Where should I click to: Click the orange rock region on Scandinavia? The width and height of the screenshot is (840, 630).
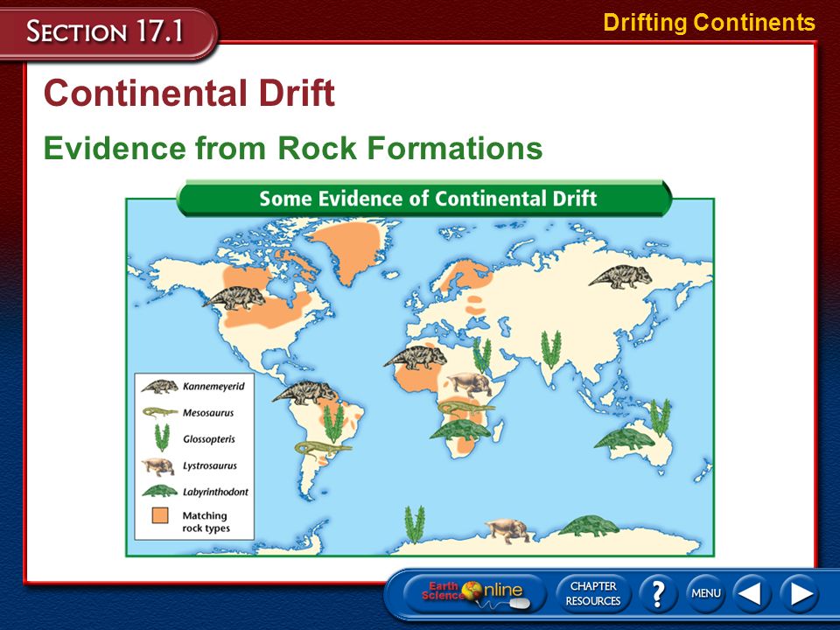click(467, 274)
